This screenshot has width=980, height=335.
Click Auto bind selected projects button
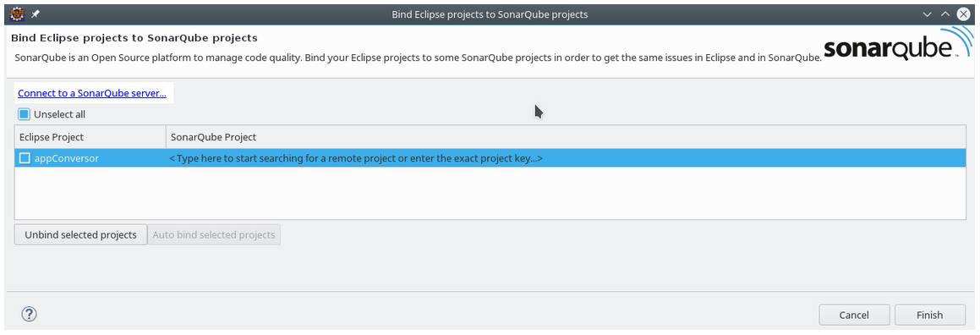click(x=214, y=235)
